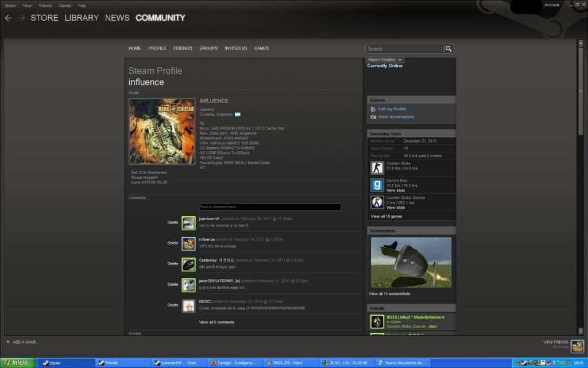Click influence comment avatar
588x368 pixels.
[188, 244]
